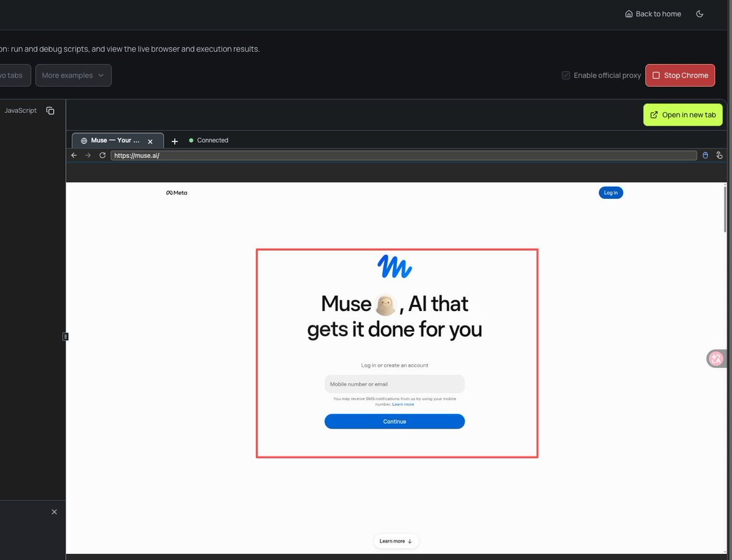This screenshot has height=560, width=732.
Task: Expand the More examples dropdown
Action: click(73, 76)
